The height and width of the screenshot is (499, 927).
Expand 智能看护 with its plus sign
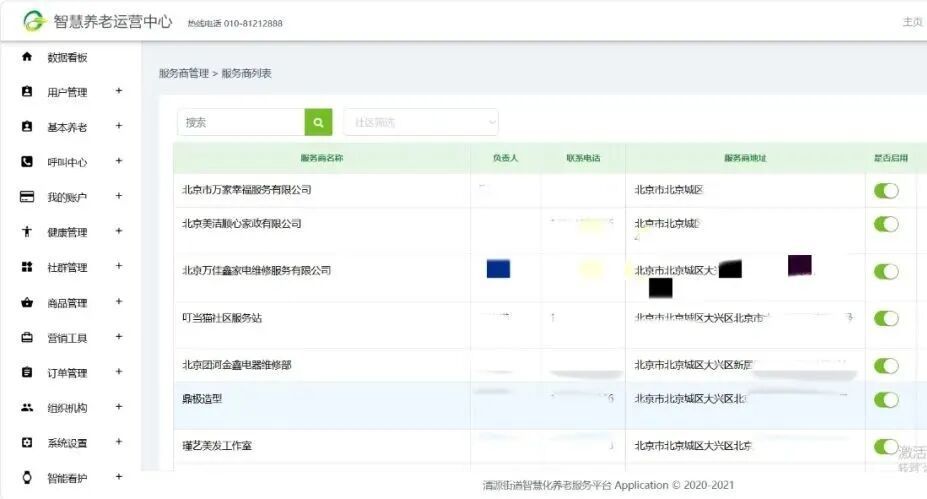119,476
